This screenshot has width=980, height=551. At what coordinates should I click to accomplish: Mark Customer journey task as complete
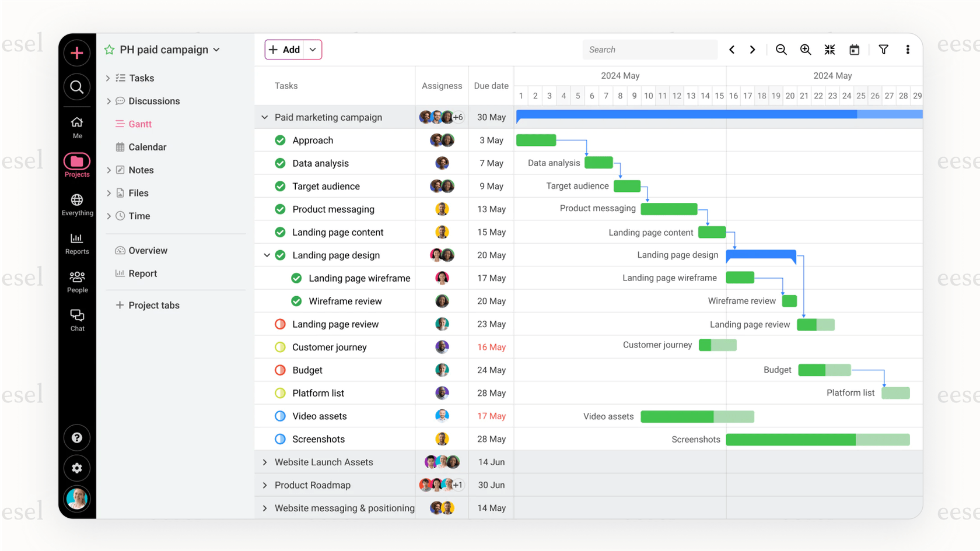point(280,347)
